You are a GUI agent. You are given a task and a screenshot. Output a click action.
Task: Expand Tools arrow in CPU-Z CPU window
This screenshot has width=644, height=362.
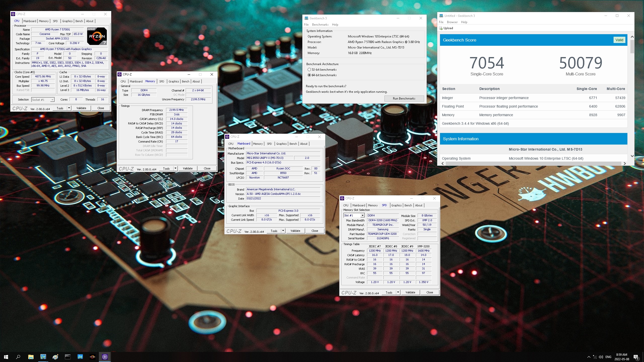pos(69,108)
